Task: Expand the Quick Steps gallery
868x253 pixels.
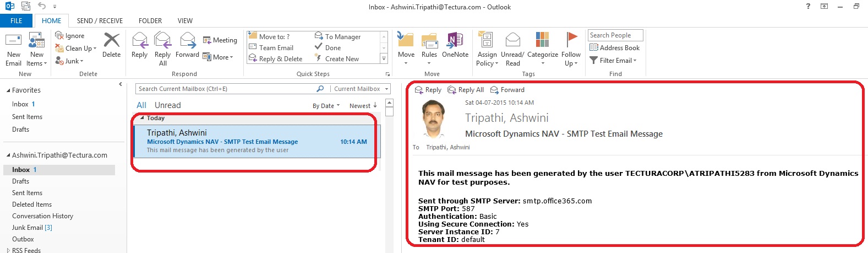Action: tap(384, 58)
